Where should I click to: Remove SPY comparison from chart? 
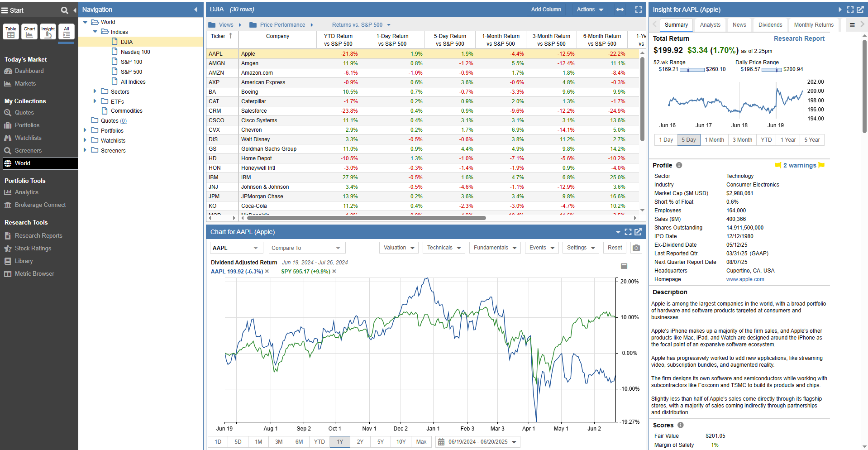tap(334, 272)
